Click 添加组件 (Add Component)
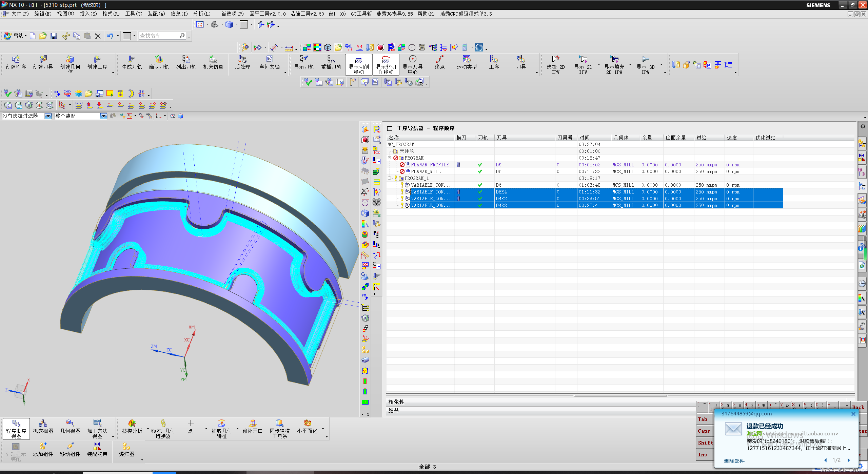The image size is (868, 474). 43,450
